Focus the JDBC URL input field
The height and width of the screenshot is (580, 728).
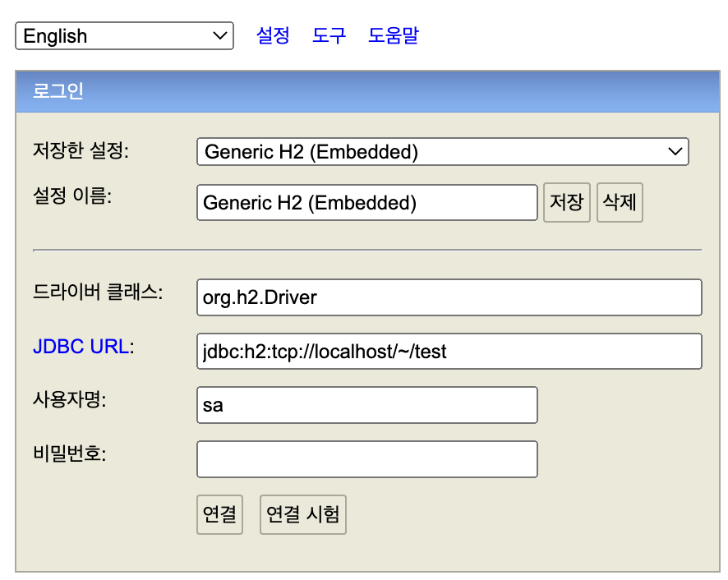point(449,351)
